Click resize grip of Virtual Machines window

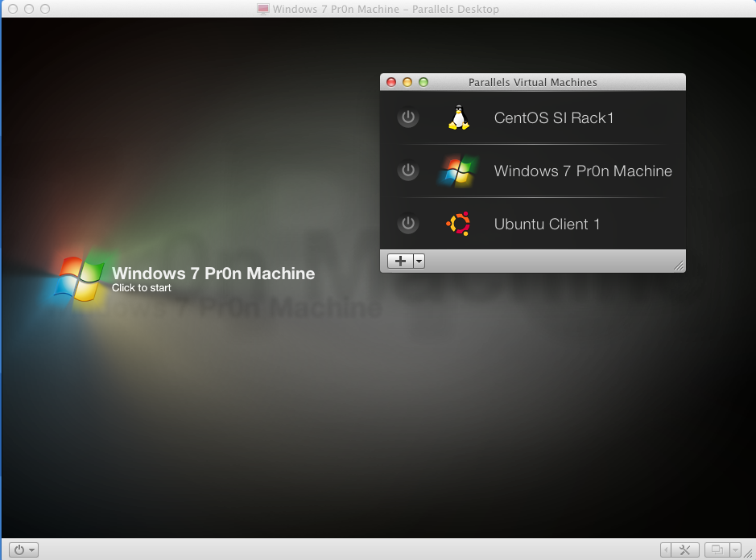pyautogui.click(x=679, y=266)
